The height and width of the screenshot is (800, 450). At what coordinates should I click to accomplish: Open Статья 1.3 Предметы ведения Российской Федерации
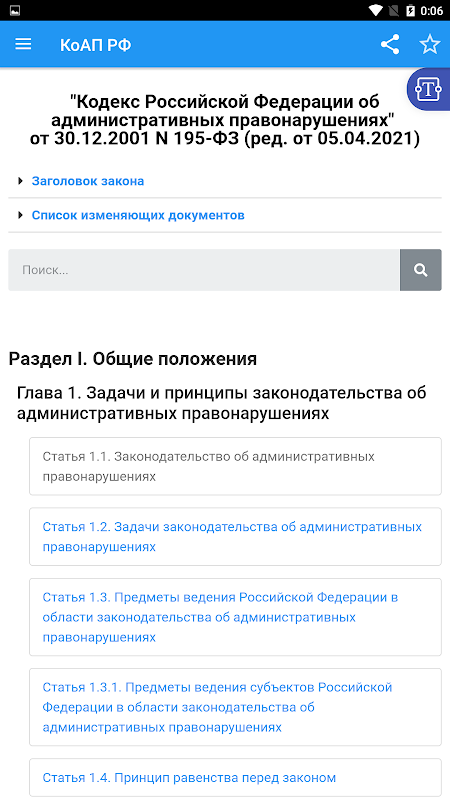click(x=235, y=617)
